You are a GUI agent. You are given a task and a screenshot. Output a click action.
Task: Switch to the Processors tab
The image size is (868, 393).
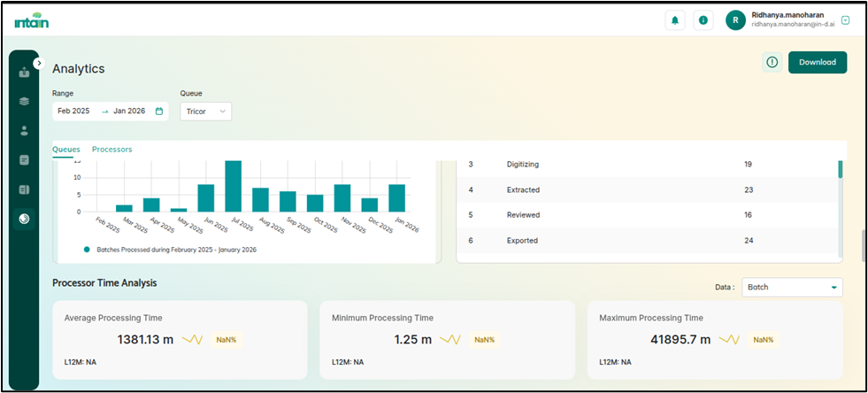pyautogui.click(x=111, y=150)
